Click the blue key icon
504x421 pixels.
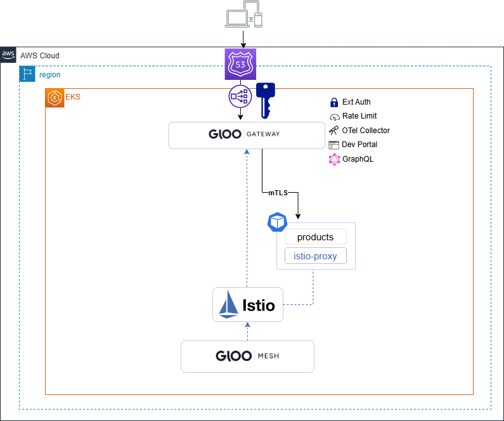(266, 101)
